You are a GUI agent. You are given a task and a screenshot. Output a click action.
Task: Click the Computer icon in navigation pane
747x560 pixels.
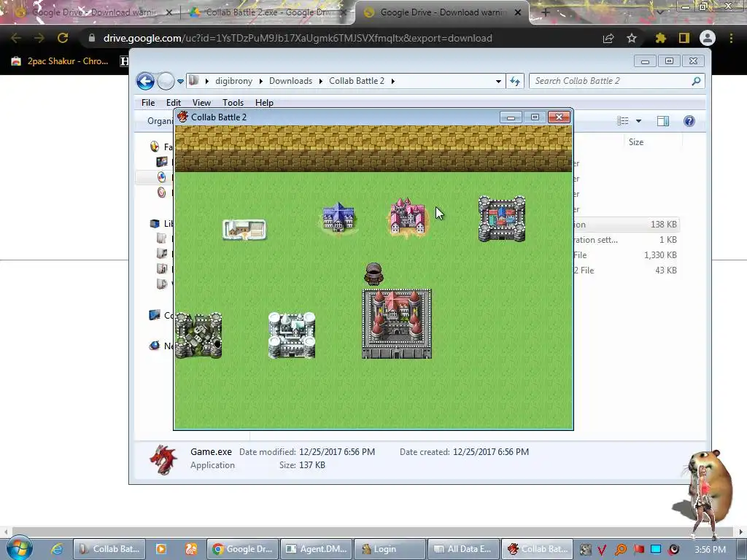point(155,315)
